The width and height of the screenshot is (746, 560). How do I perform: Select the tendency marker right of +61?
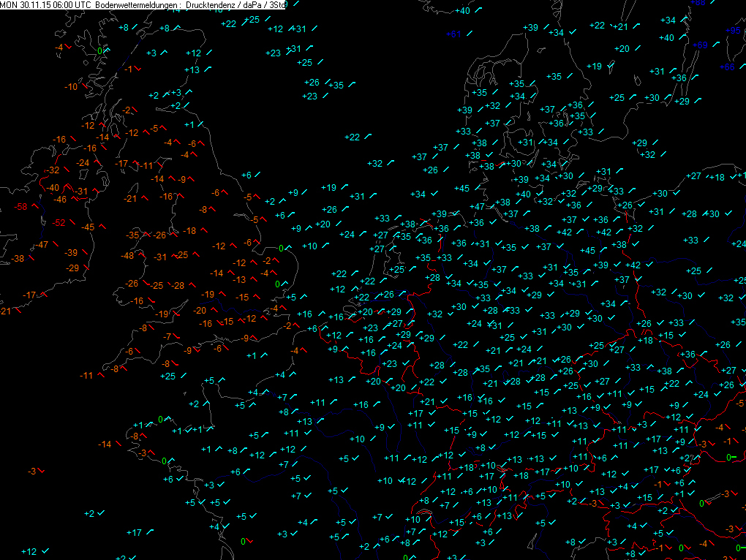pyautogui.click(x=470, y=34)
